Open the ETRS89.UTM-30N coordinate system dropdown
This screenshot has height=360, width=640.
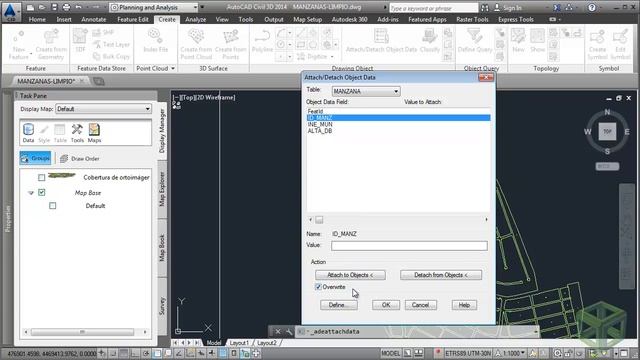tap(468, 353)
